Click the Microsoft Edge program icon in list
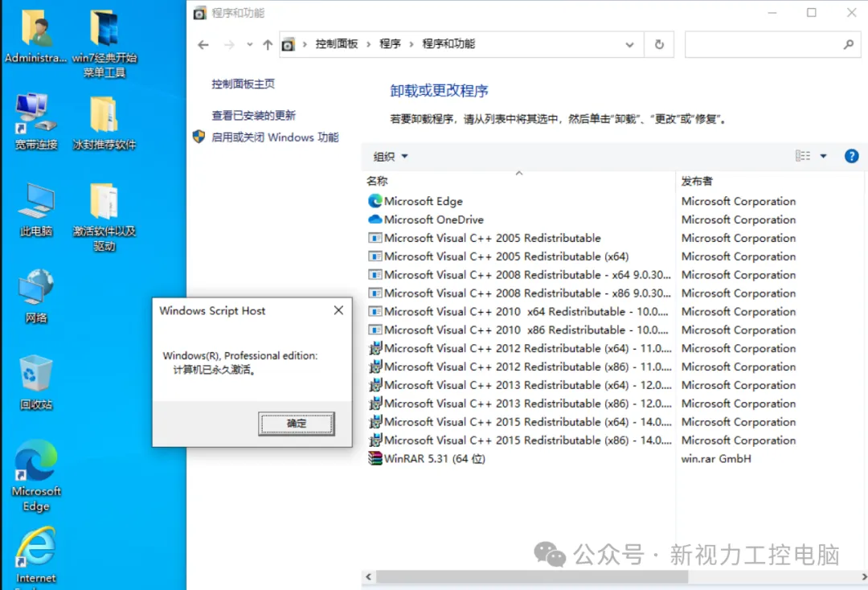This screenshot has width=868, height=590. (375, 201)
